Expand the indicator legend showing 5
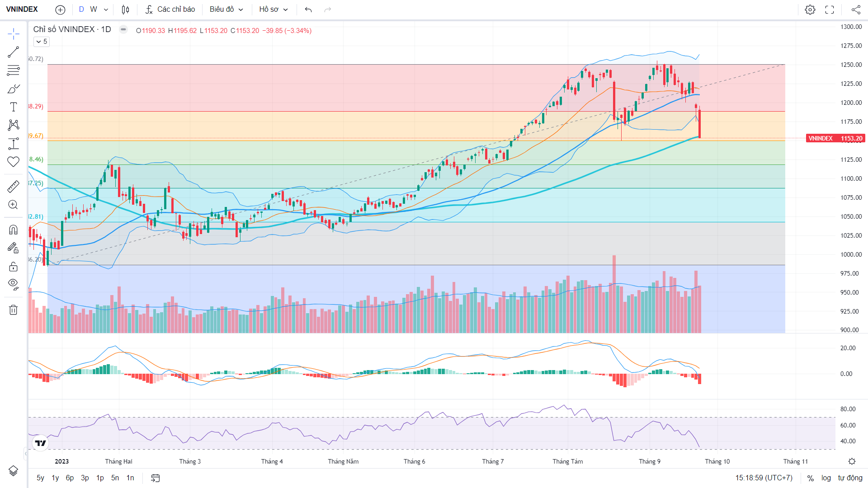 (x=41, y=42)
